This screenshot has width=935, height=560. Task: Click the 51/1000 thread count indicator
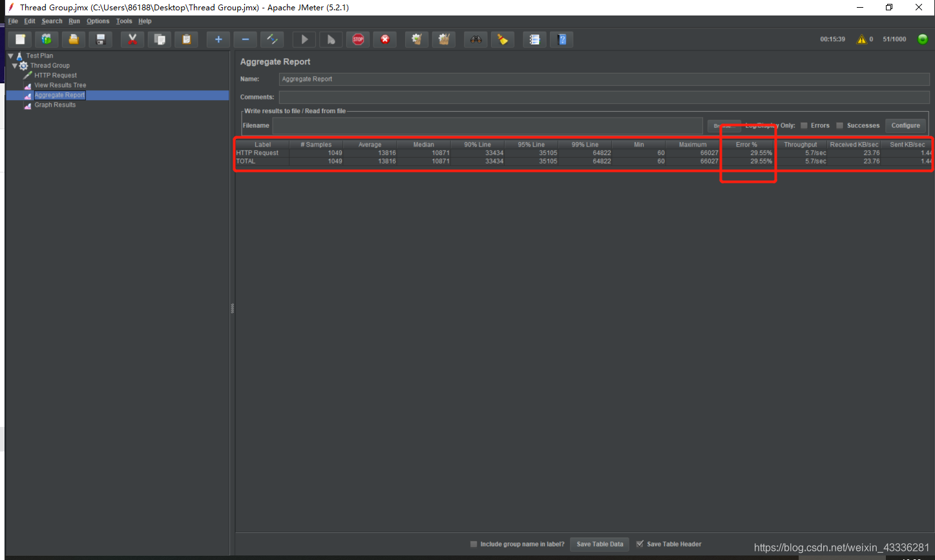pyautogui.click(x=894, y=39)
